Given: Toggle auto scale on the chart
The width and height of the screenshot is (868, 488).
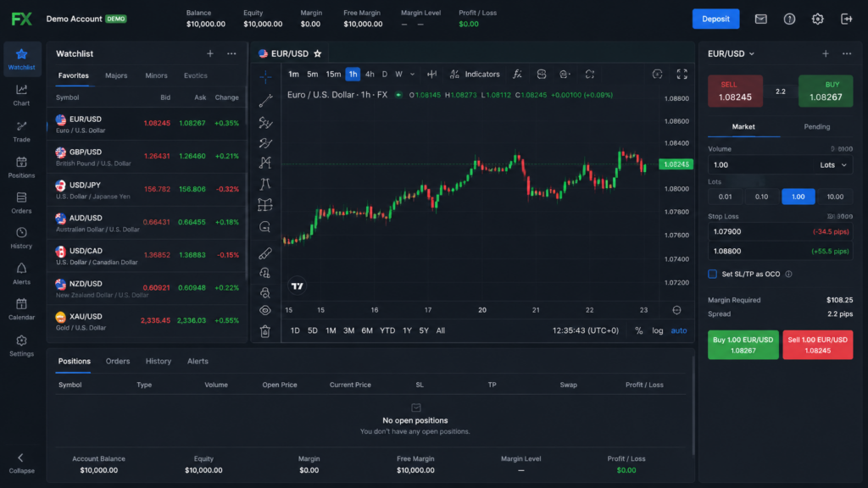Looking at the screenshot, I should click(679, 330).
